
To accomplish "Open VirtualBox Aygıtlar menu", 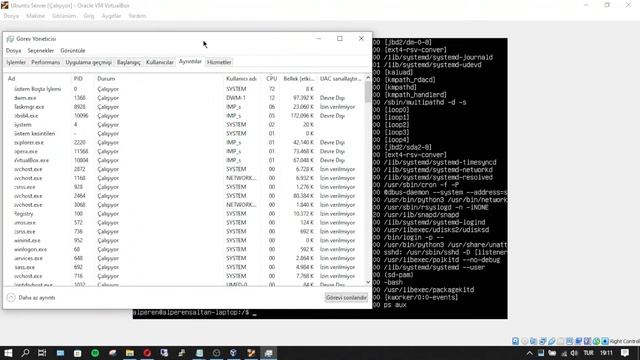I will click(111, 16).
